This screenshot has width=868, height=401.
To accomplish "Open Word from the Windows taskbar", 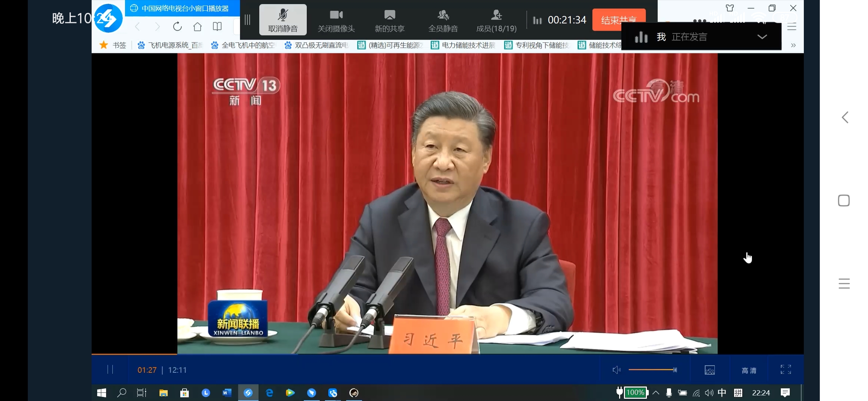I will tap(227, 393).
